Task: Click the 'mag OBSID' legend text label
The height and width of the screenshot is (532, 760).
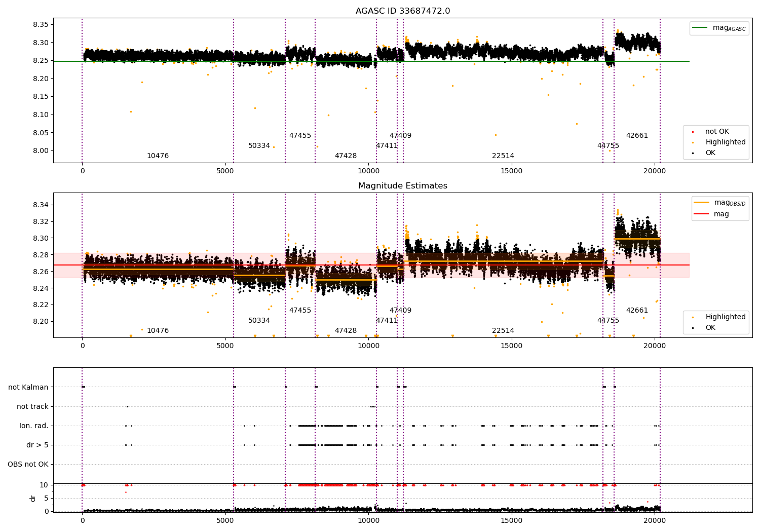Action: (x=730, y=203)
